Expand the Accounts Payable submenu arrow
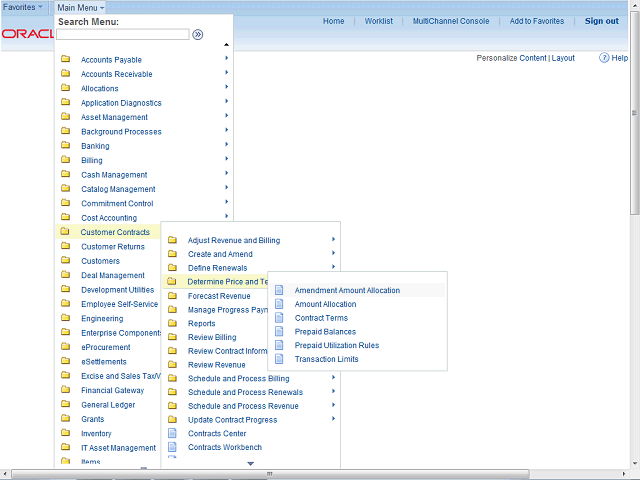 click(x=227, y=58)
